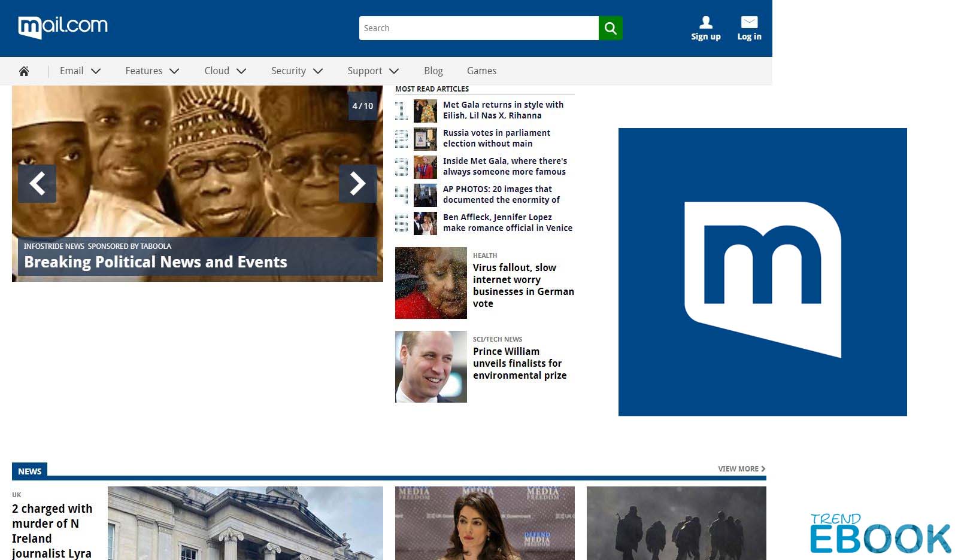Read Ben Affleck, Jennifer Lopez article
Viewport: 955px width, 560px height.
click(x=508, y=223)
